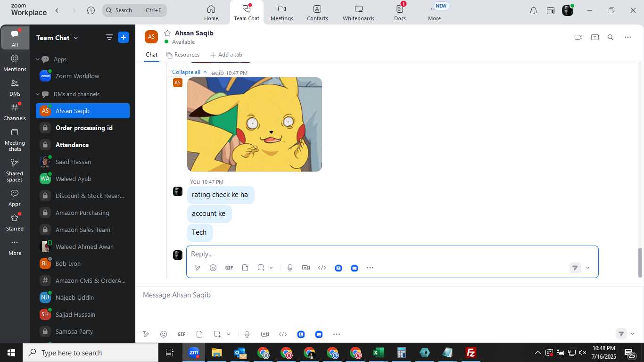Open the GIF picker in the Reply toolbar

coord(229,268)
